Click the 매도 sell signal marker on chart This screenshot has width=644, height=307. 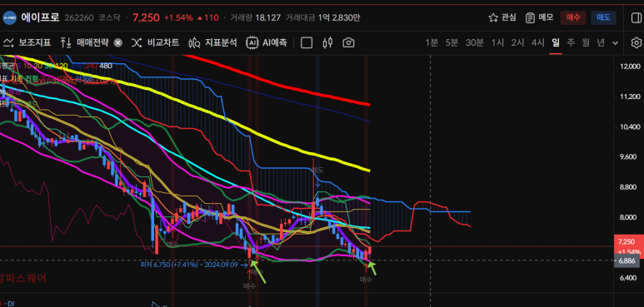(x=317, y=170)
